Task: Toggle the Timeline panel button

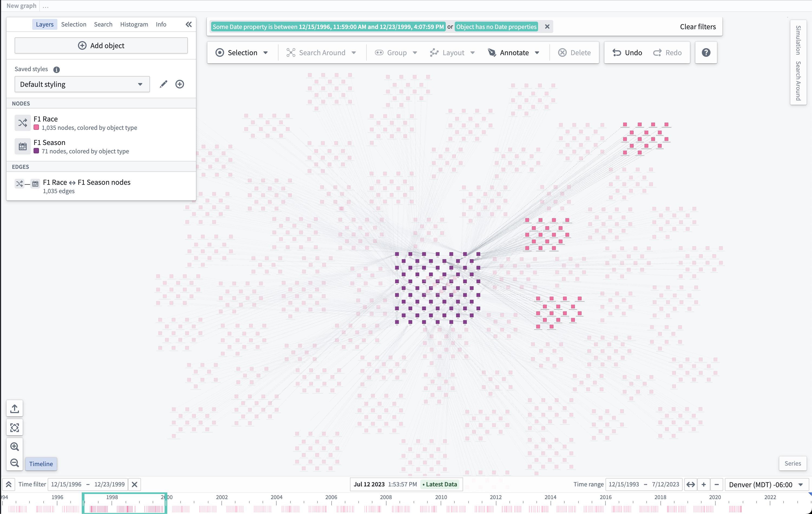Action: coord(41,464)
